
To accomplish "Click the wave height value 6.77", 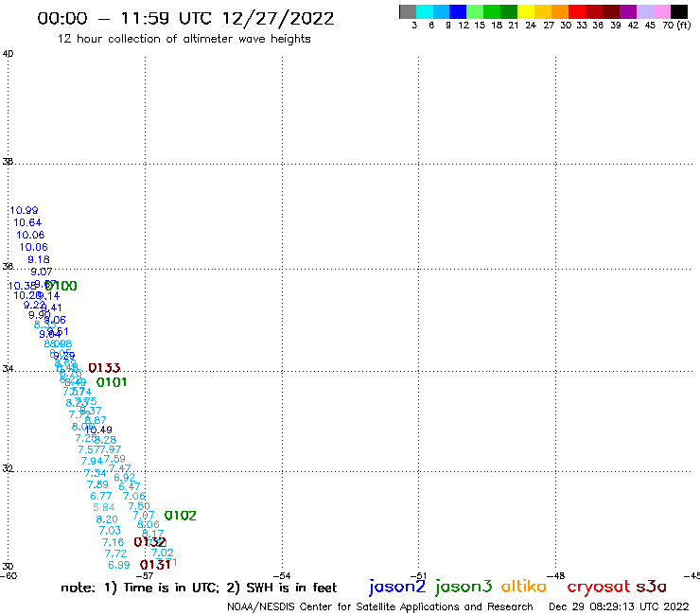I will pyautogui.click(x=101, y=496).
